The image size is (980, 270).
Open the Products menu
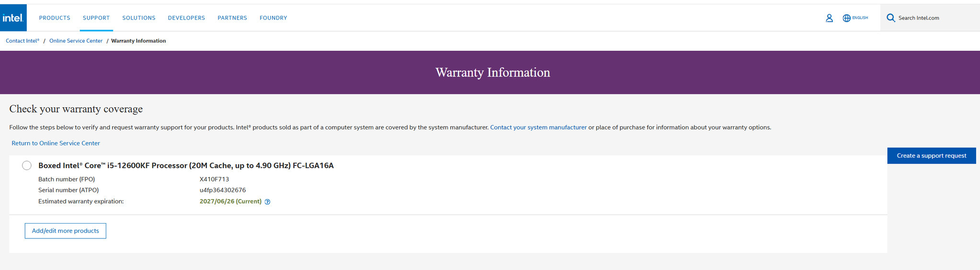pos(55,18)
